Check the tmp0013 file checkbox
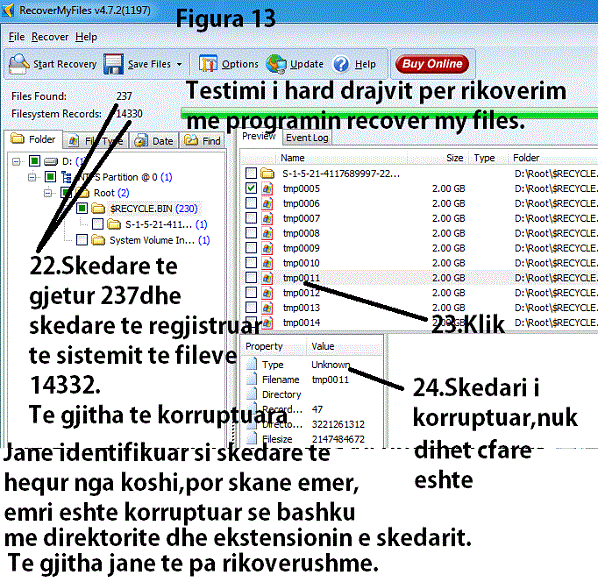Image resolution: width=598 pixels, height=582 pixels. [251, 307]
